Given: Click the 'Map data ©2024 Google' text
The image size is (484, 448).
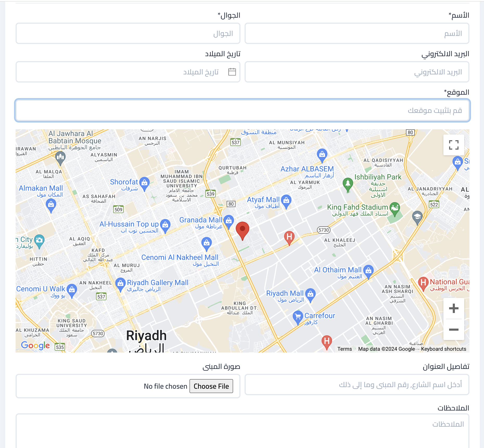Looking at the screenshot, I should 386,349.
